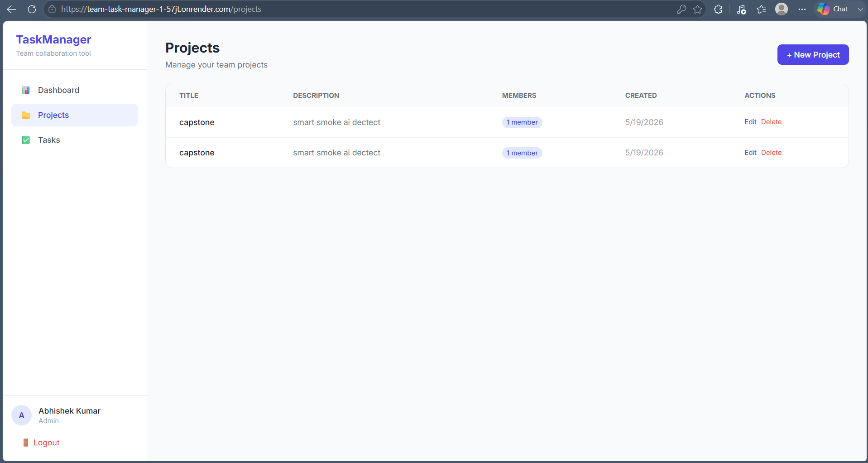Click second row date 5/19/2026
The image size is (868, 463).
pyautogui.click(x=644, y=153)
